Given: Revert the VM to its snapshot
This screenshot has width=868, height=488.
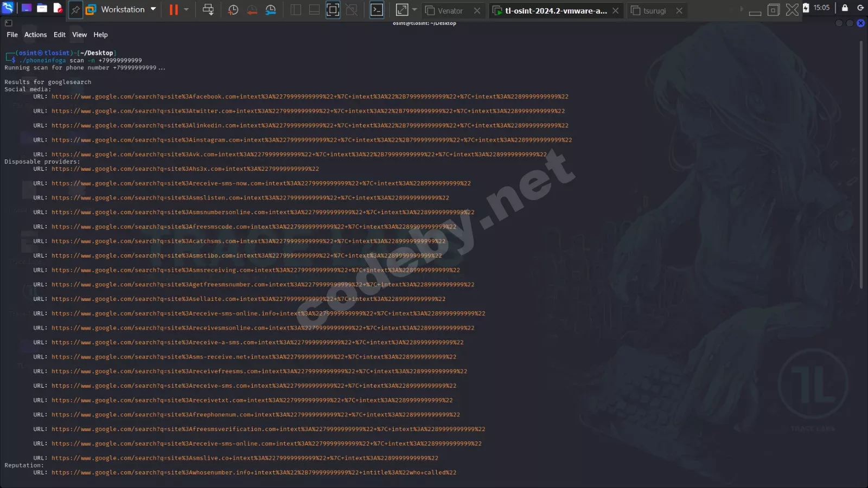Looking at the screenshot, I should click(x=252, y=10).
